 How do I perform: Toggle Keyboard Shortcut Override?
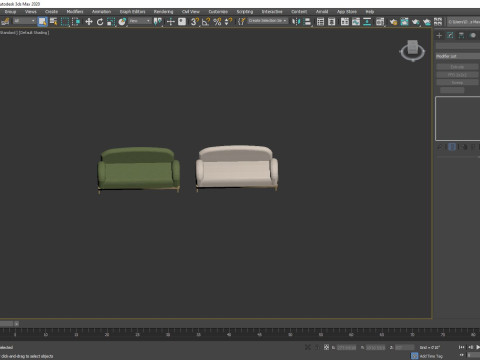(x=182, y=22)
